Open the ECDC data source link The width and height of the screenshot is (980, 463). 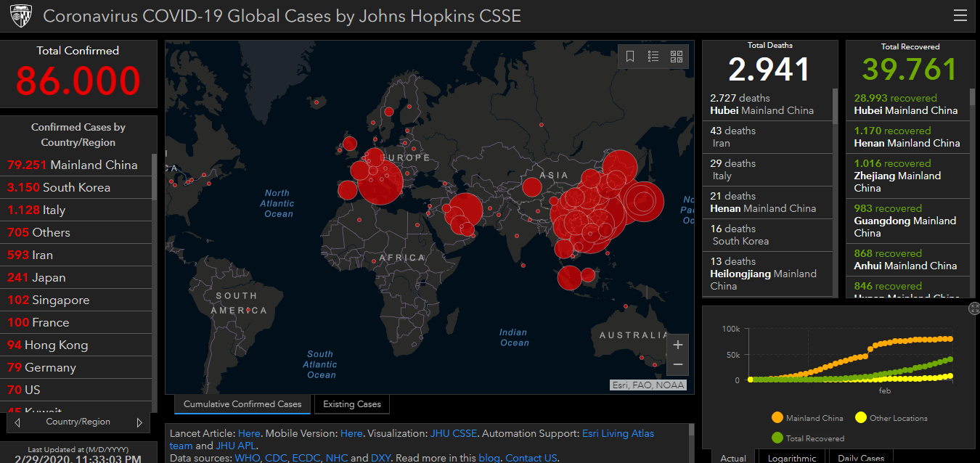(x=307, y=458)
